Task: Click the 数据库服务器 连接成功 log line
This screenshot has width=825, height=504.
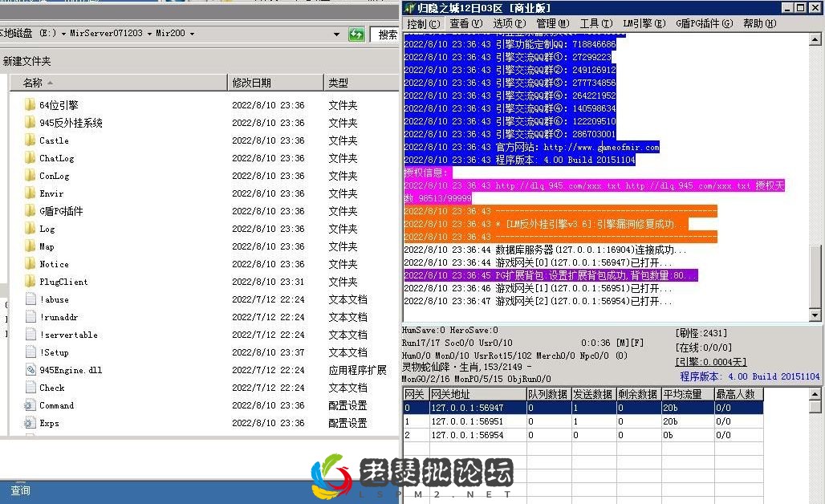Action: [545, 250]
